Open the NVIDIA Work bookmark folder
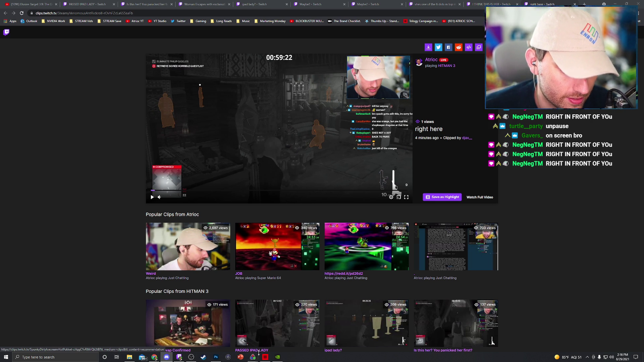This screenshot has width=644, height=362. pyautogui.click(x=53, y=21)
